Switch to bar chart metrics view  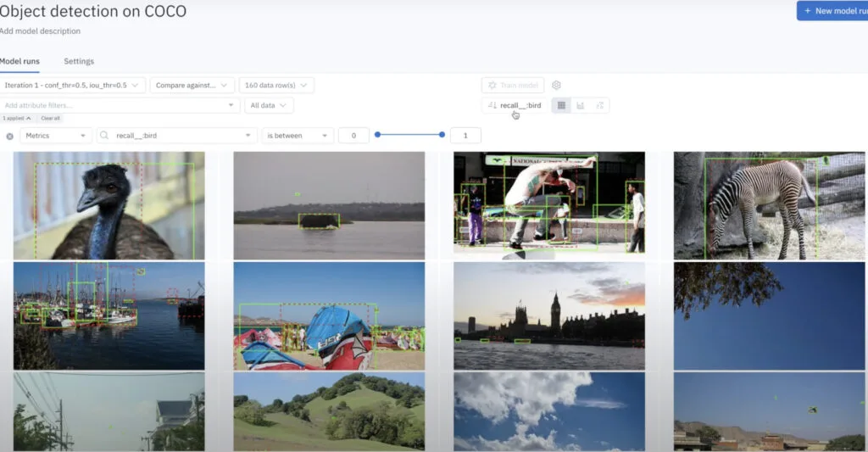pos(580,106)
